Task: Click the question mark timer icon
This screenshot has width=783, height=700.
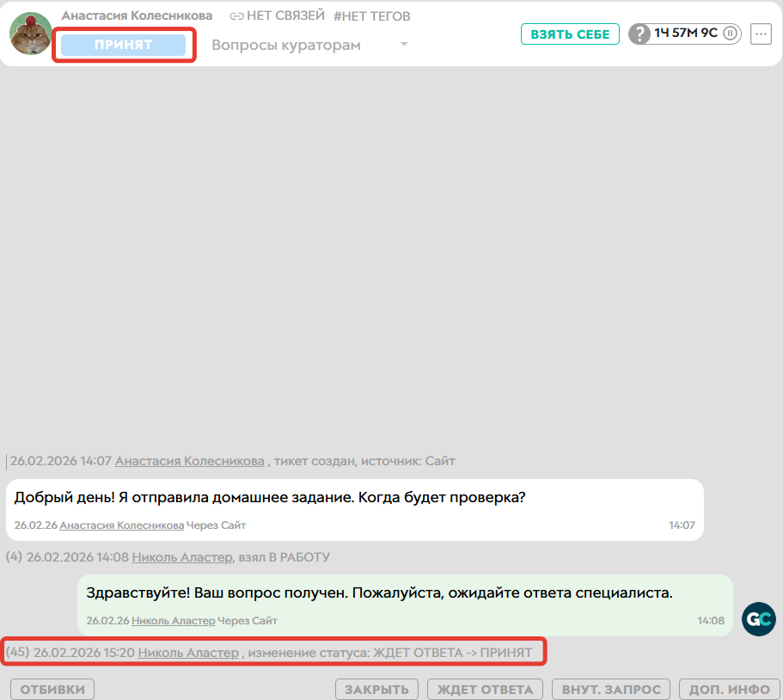Action: 639,34
